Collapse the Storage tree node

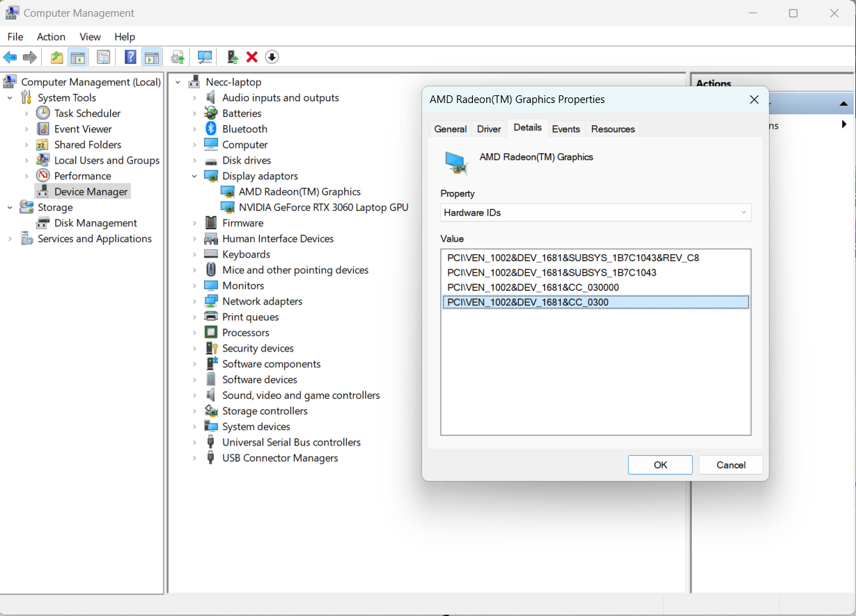10,207
